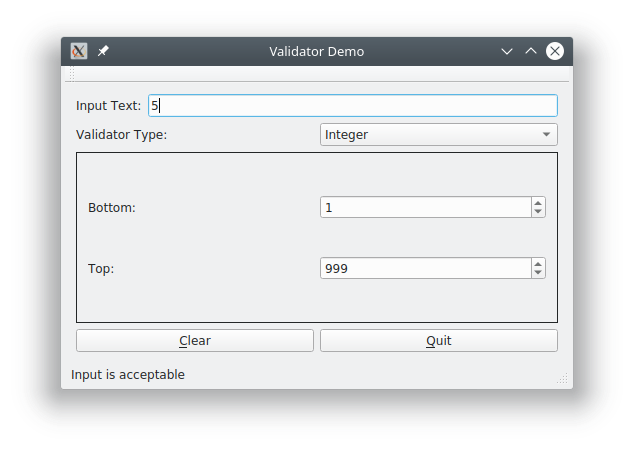Click the "Validator Type:" label
634x450 pixels.
(x=122, y=134)
